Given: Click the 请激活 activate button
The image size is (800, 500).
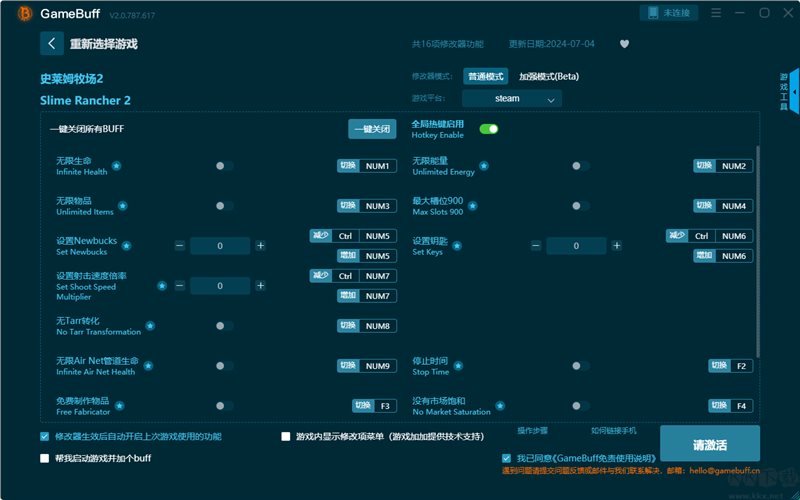Looking at the screenshot, I should coord(710,445).
